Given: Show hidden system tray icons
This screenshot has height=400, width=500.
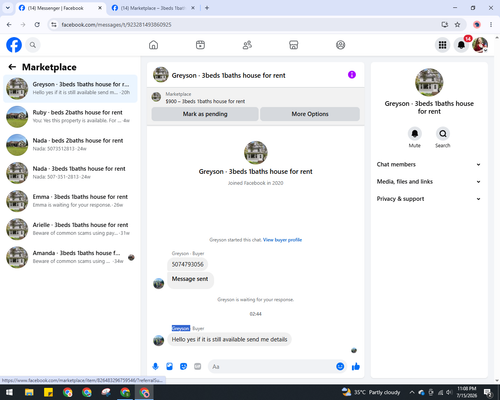Looking at the screenshot, I should point(412,392).
